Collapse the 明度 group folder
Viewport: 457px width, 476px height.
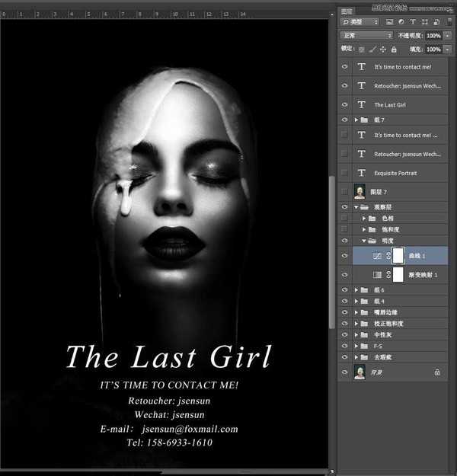(364, 241)
